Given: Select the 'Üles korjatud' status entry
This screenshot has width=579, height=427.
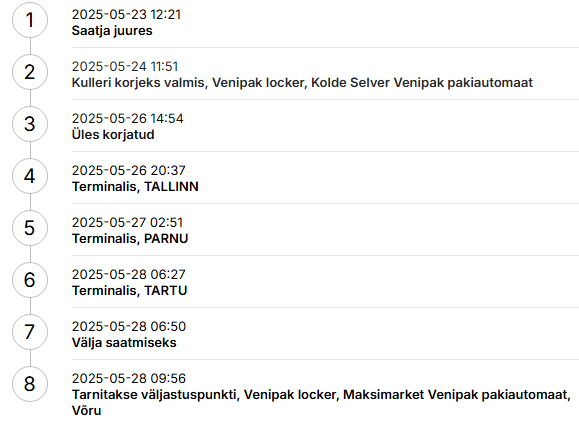Looking at the screenshot, I should [113, 135].
